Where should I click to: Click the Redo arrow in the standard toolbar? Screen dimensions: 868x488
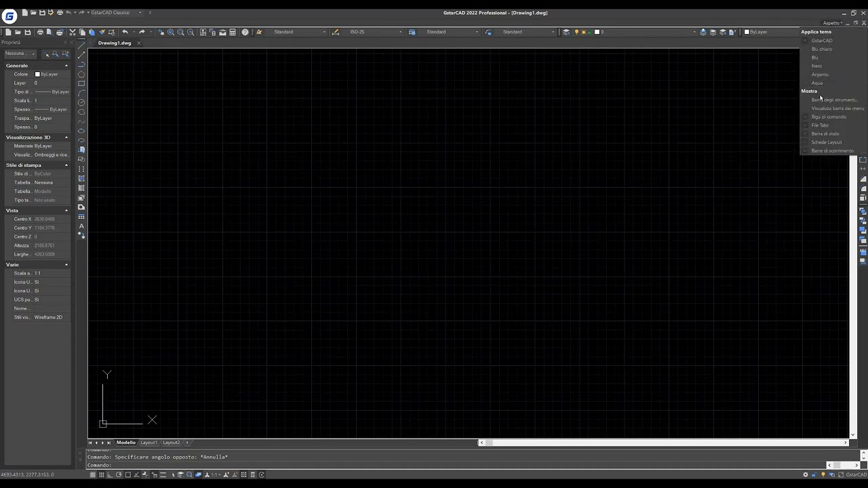[x=142, y=32]
